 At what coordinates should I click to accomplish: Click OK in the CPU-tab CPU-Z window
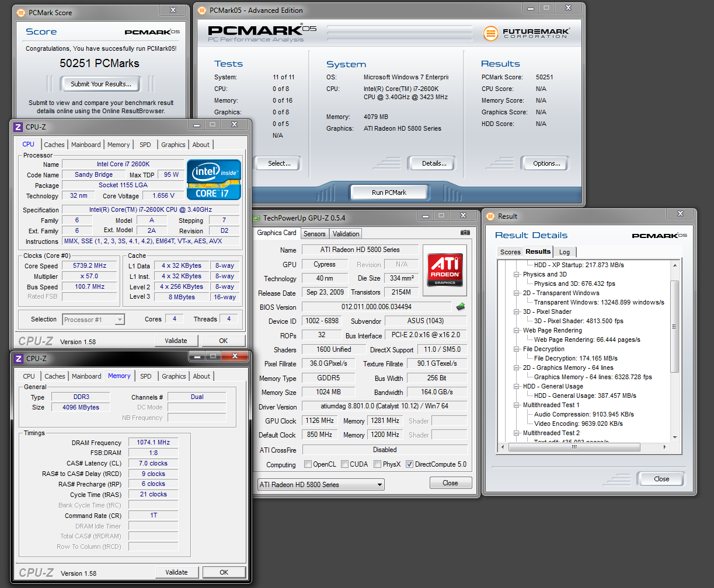coord(223,341)
